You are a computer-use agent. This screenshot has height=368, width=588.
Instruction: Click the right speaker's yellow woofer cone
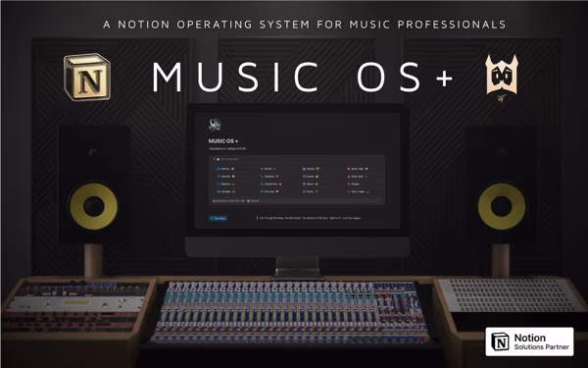pyautogui.click(x=502, y=206)
